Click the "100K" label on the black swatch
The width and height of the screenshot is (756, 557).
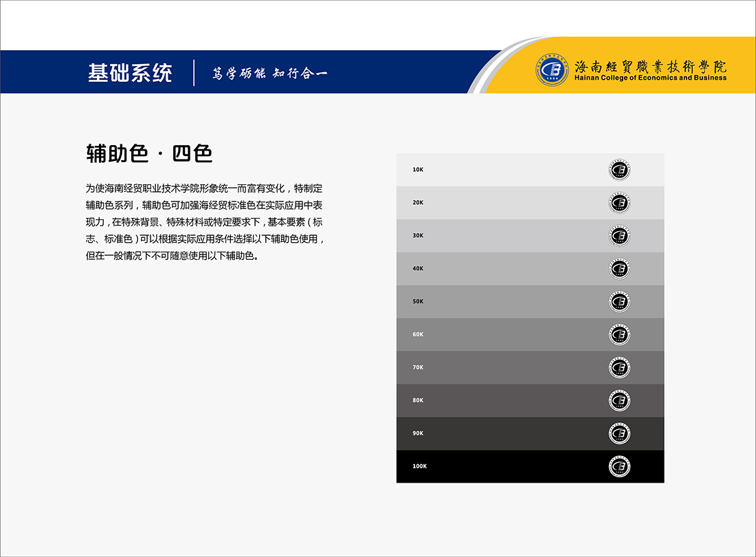point(419,466)
